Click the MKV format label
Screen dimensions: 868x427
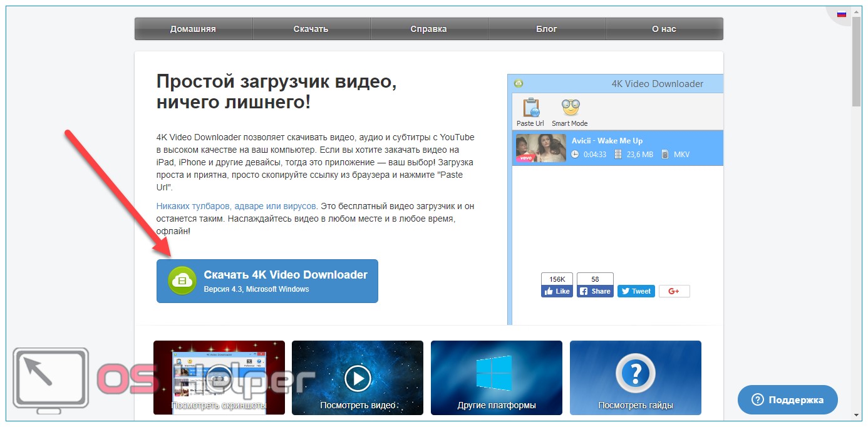(x=681, y=155)
